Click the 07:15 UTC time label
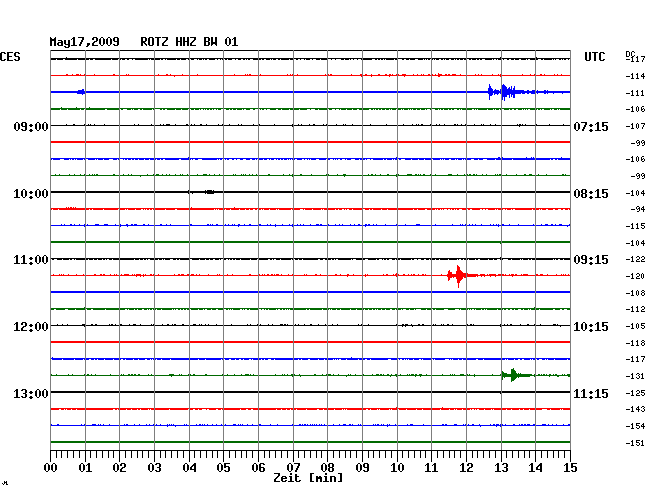 [x=591, y=126]
